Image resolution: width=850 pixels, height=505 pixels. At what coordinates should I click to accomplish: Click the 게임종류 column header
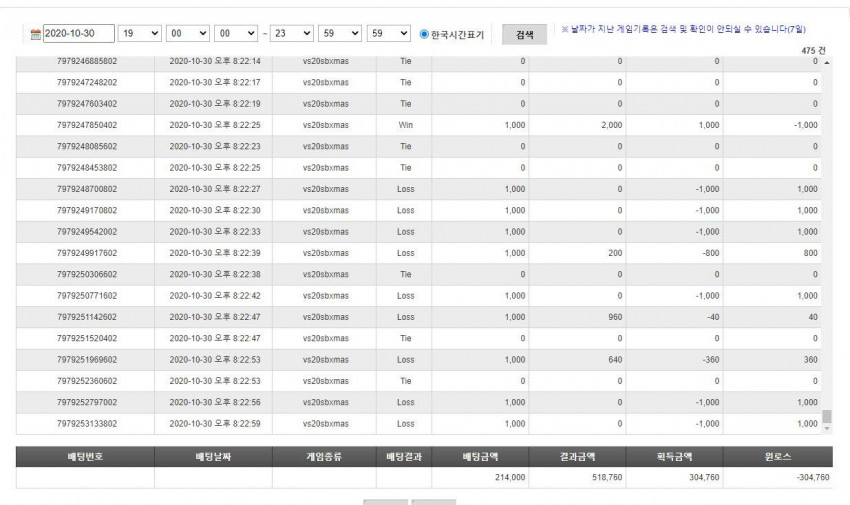click(x=324, y=457)
